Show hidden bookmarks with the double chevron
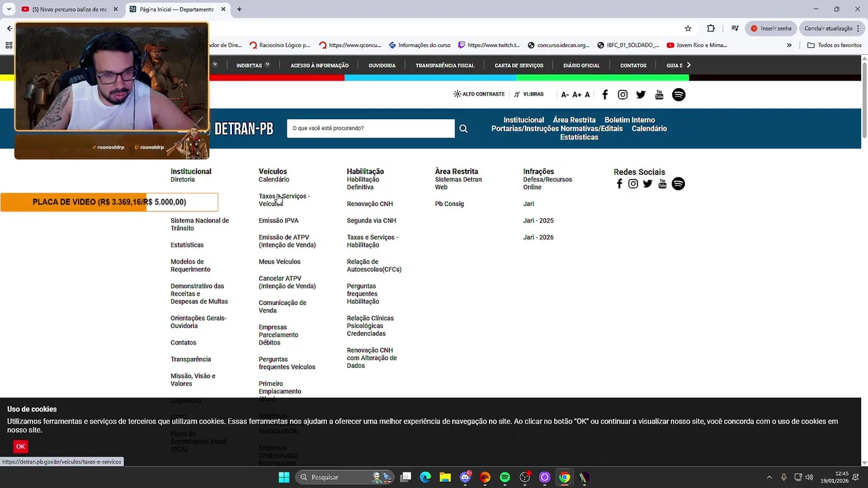Screen dimensions: 868x488 [789, 45]
